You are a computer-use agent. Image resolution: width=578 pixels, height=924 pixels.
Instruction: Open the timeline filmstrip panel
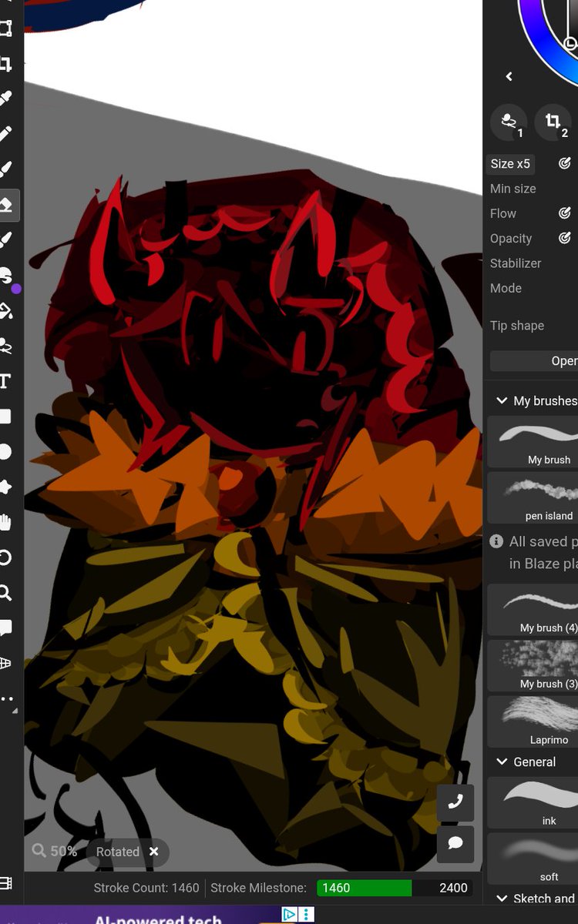click(5, 883)
